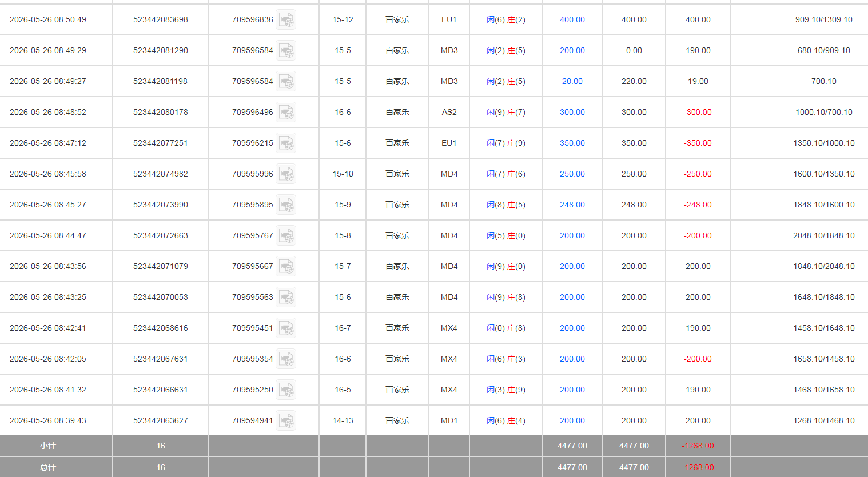This screenshot has width=868, height=477.
Task: Open the blue 350.00 bet amount link
Action: (x=572, y=143)
